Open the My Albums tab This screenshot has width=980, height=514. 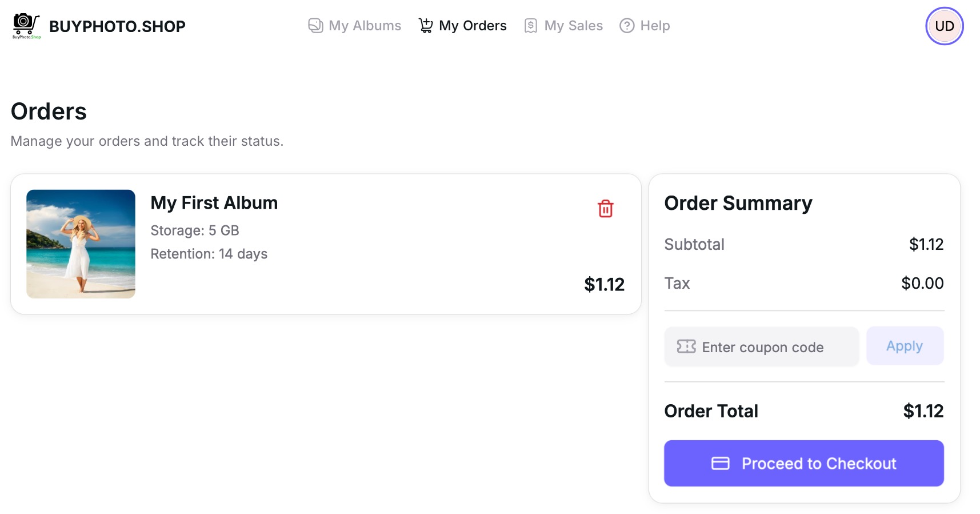coord(365,26)
